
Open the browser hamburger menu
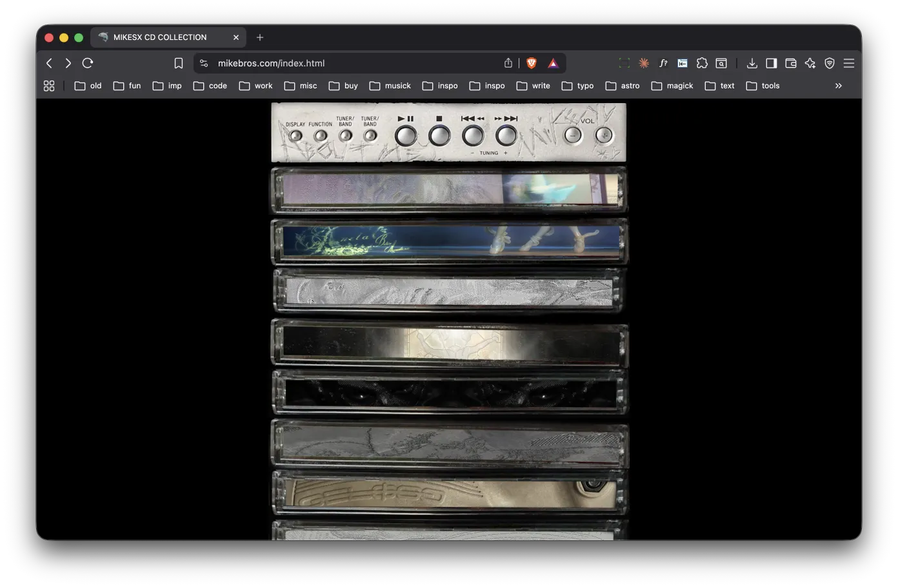pos(849,63)
